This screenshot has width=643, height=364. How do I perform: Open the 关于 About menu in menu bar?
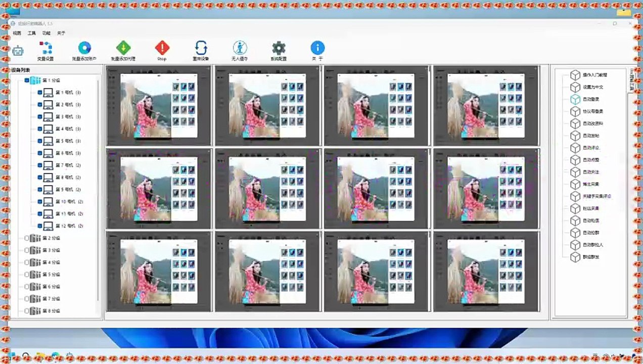(61, 33)
